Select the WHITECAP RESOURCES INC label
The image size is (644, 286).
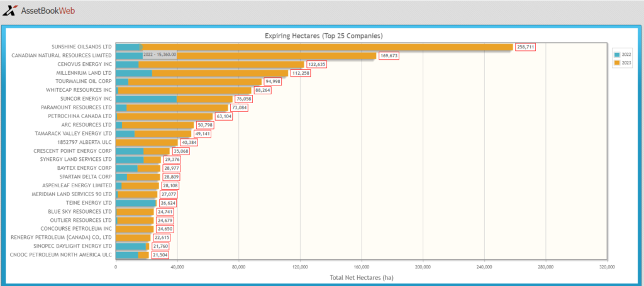(79, 90)
